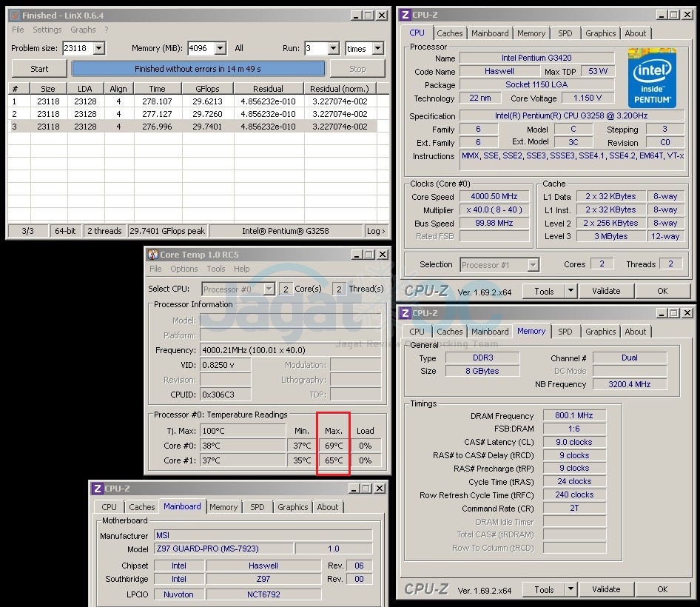700x607 pixels.
Task: Click the Core Temp thermometer title icon
Action: click(152, 255)
